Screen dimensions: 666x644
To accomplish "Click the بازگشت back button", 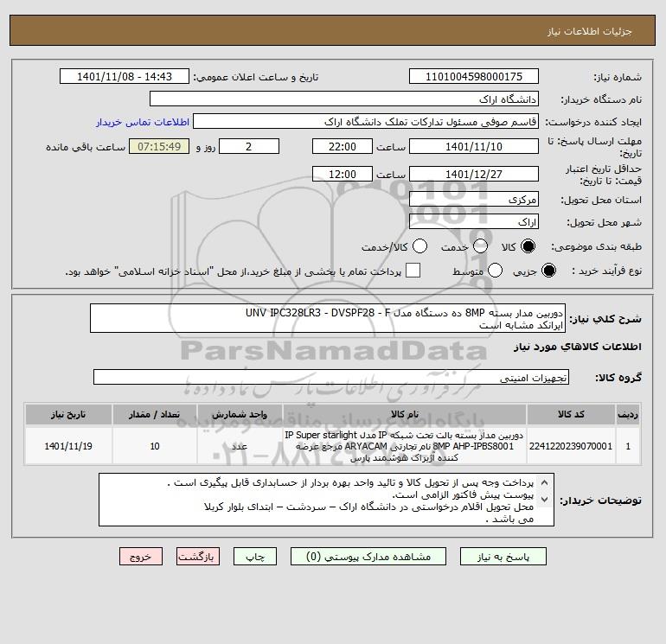I will pyautogui.click(x=198, y=557).
